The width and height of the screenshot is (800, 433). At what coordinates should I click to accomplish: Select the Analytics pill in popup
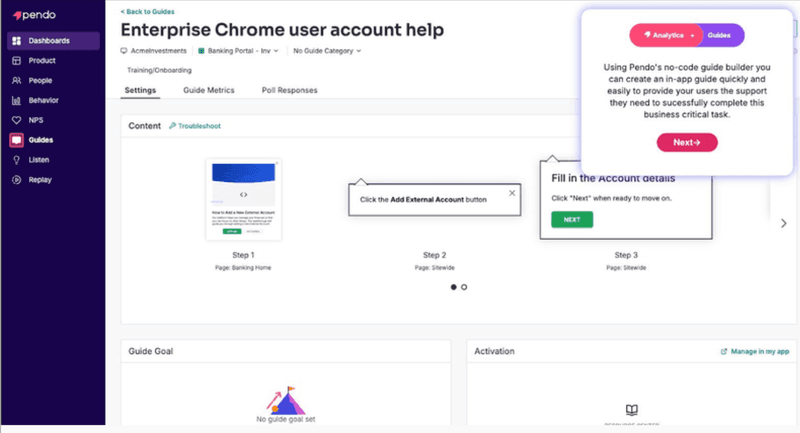pos(666,35)
